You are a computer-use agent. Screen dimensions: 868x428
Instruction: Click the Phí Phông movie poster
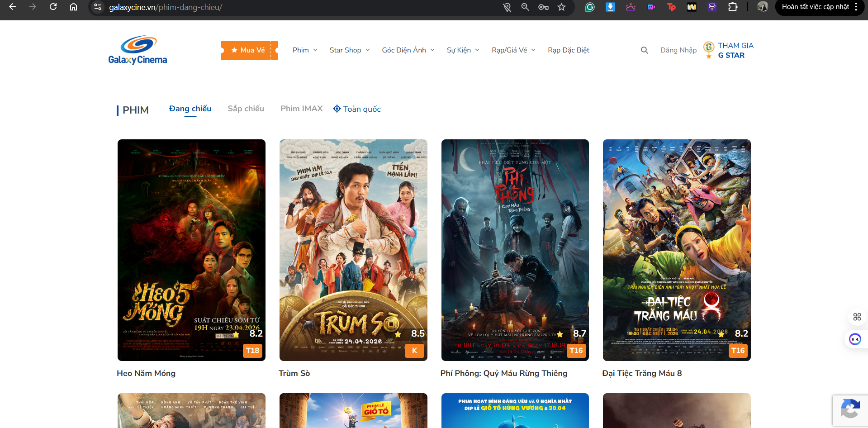[515, 250]
